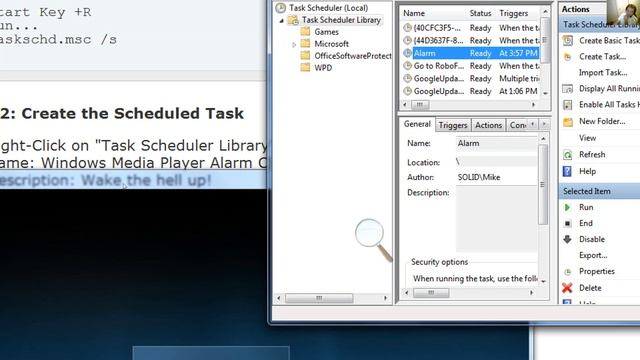Click the Microsoft folder icon
Screen dimensions: 640x360
[x=305, y=44]
